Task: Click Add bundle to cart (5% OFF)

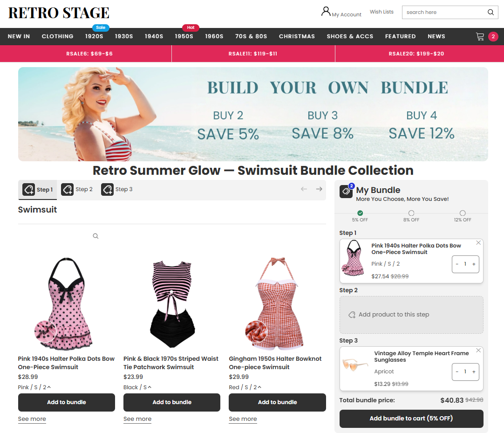Action: click(x=411, y=419)
